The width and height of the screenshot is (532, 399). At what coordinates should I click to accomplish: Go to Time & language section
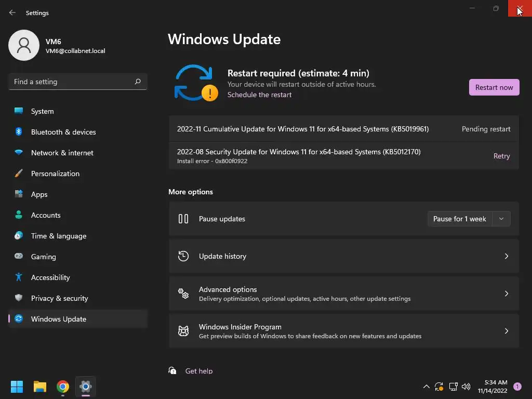click(59, 236)
